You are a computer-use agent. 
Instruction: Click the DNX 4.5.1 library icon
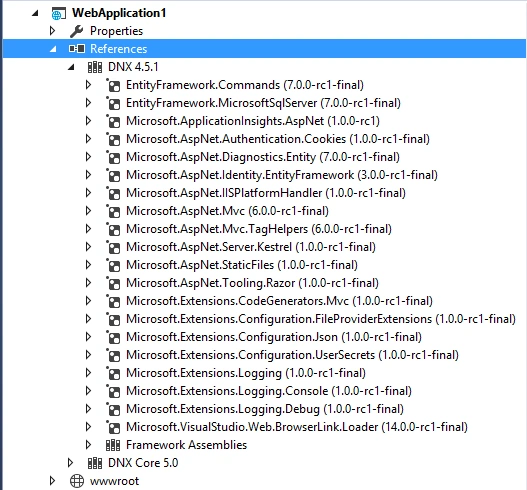pyautogui.click(x=95, y=67)
